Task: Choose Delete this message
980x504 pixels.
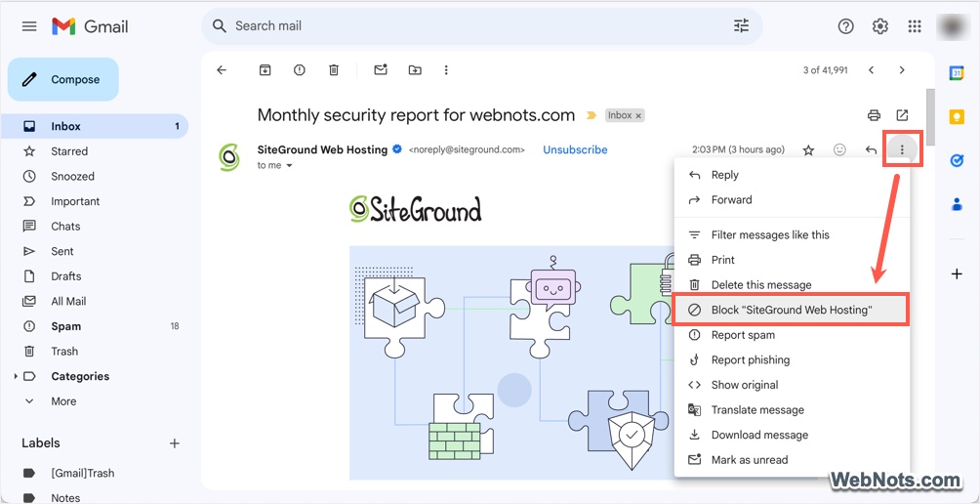Action: pyautogui.click(x=792, y=285)
